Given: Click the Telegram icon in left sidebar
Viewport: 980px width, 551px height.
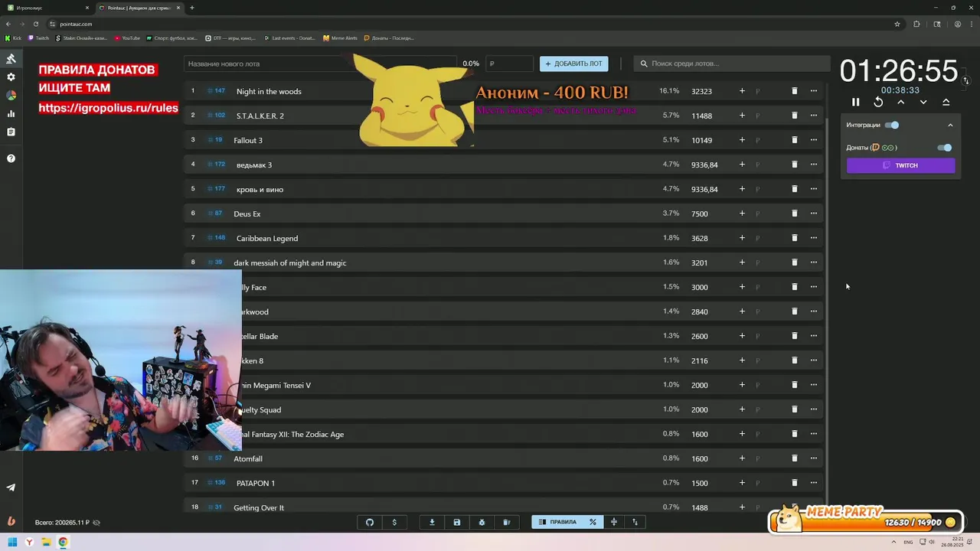Looking at the screenshot, I should click(x=11, y=487).
